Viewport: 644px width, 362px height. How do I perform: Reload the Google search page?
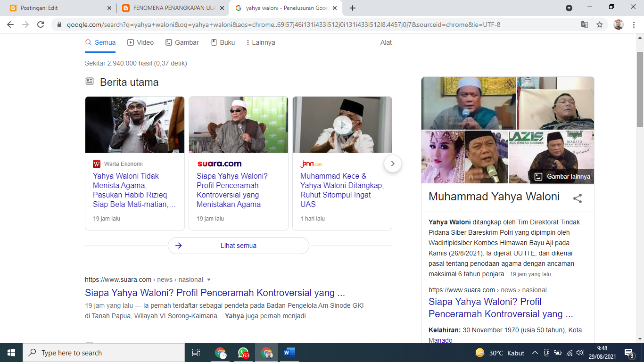click(x=41, y=25)
